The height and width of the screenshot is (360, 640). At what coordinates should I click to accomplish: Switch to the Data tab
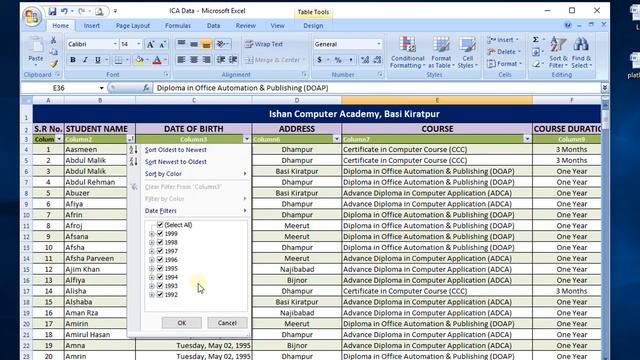tap(213, 26)
